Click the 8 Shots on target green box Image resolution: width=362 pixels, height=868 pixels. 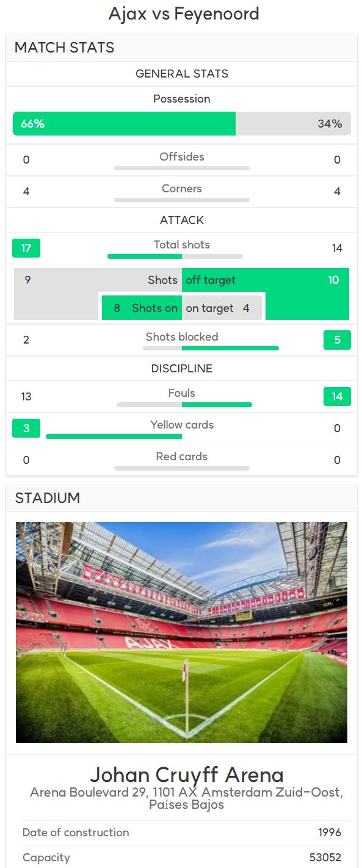(x=142, y=308)
